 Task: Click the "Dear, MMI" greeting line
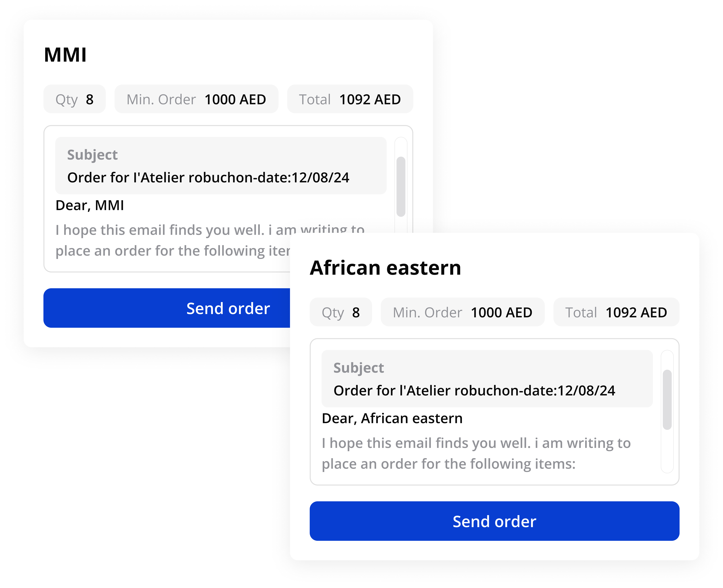90,205
